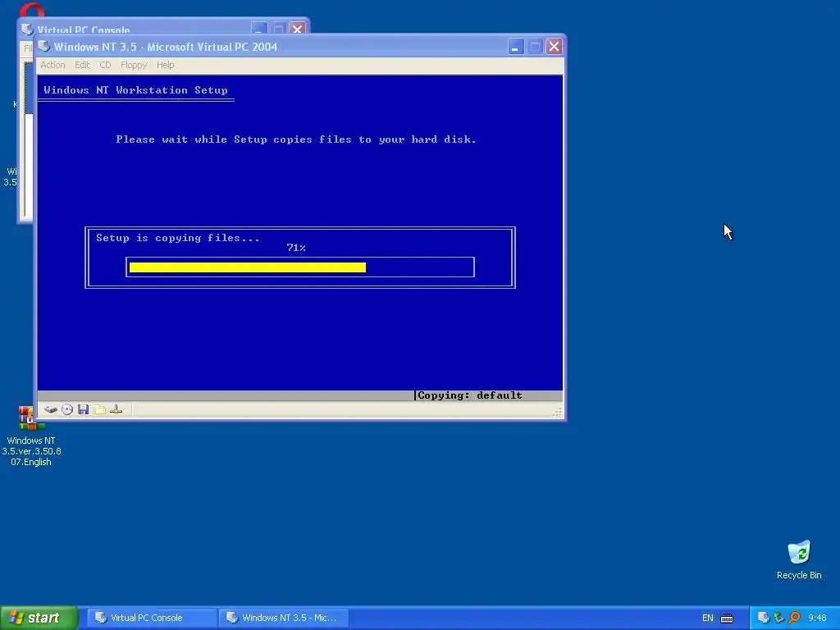The width and height of the screenshot is (840, 630).
Task: Click the second system tray icon with green arrow
Action: tap(779, 618)
